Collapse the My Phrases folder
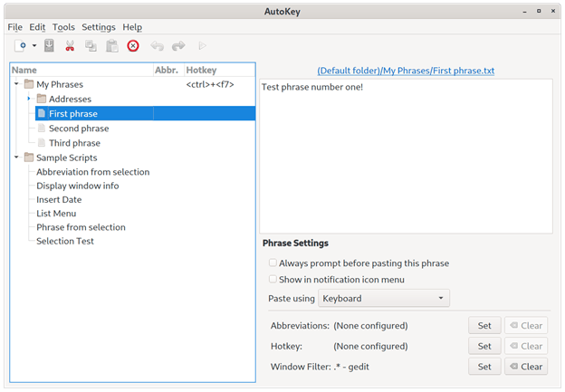Viewport: 565px width, 392px height. [17, 84]
